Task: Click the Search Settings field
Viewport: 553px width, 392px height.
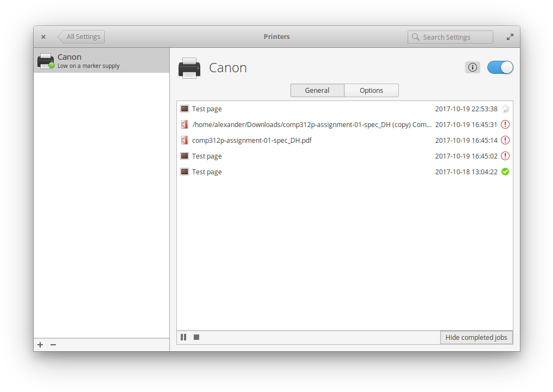Action: click(450, 37)
